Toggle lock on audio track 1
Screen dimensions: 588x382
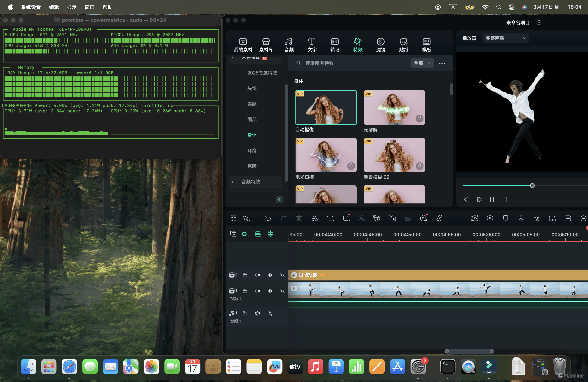click(x=245, y=313)
